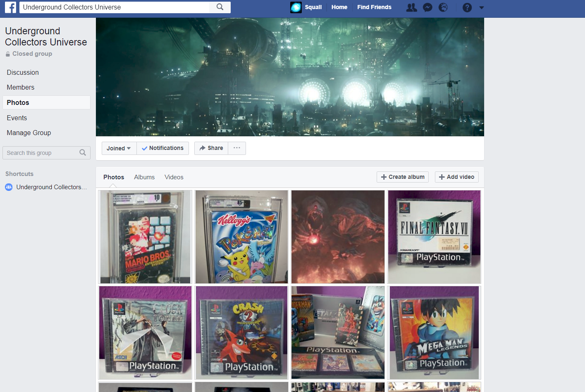Viewport: 585px width, 392px height.
Task: Open the Events section of the group
Action: [17, 118]
